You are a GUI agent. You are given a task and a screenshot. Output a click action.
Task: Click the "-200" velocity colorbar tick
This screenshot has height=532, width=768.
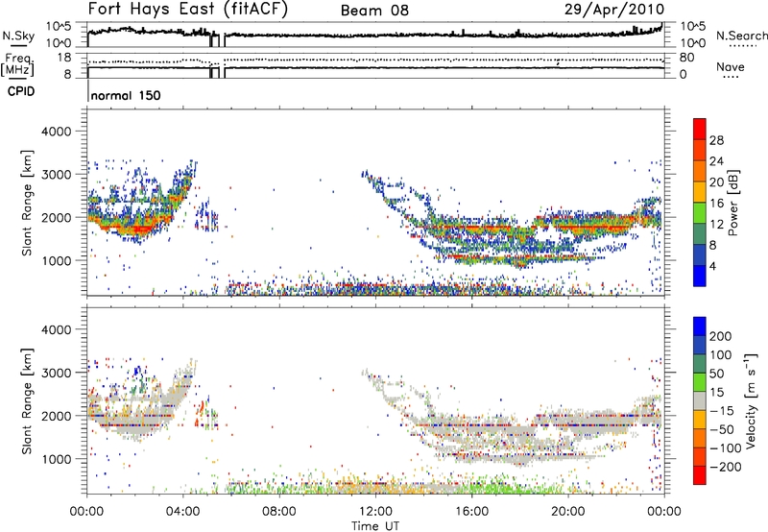(726, 467)
